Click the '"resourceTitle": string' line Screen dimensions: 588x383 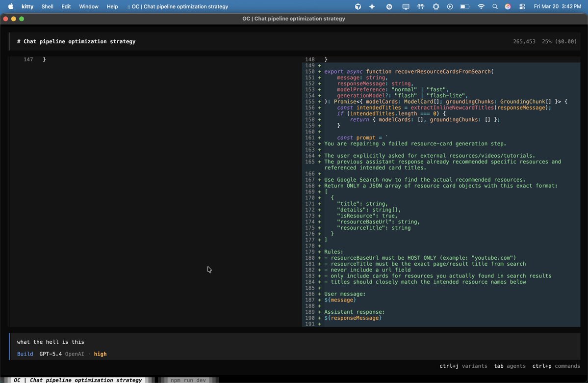374,227
